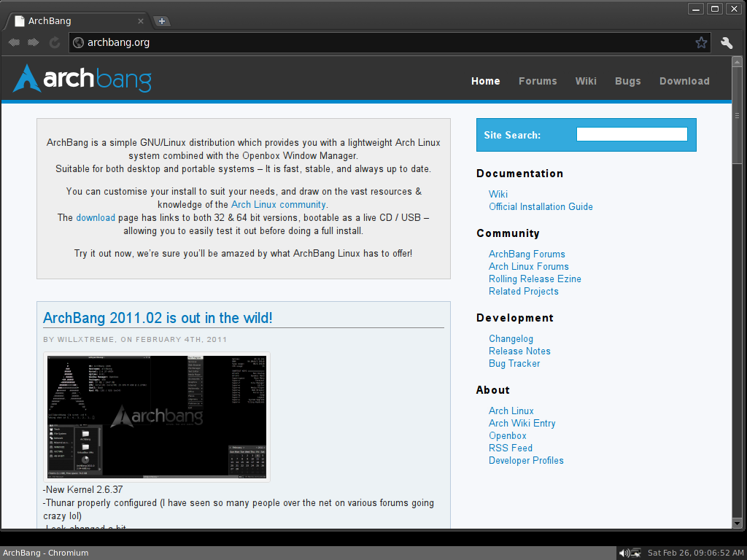Click the browser forward arrow
The width and height of the screenshot is (747, 560).
pos(34,42)
